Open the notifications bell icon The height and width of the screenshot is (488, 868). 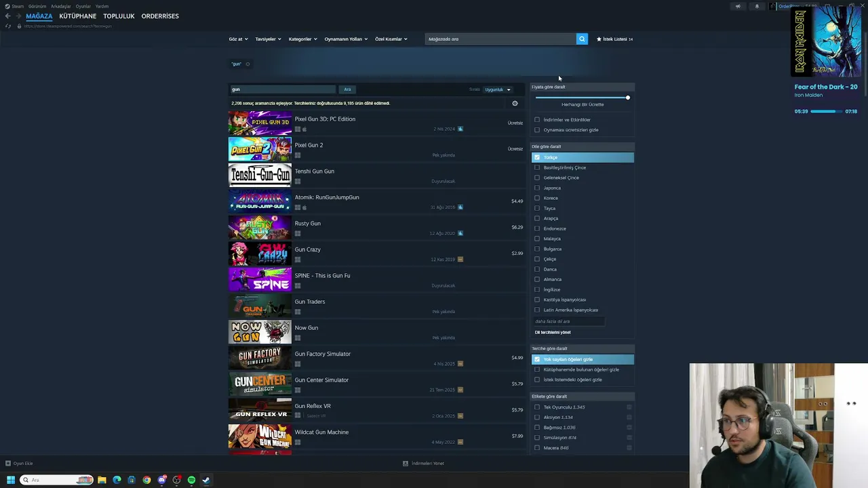pyautogui.click(x=757, y=6)
